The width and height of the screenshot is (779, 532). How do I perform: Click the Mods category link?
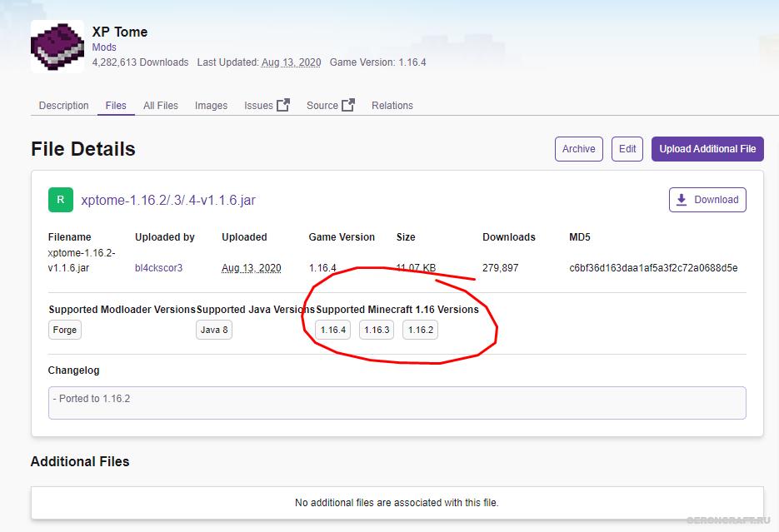pos(104,47)
